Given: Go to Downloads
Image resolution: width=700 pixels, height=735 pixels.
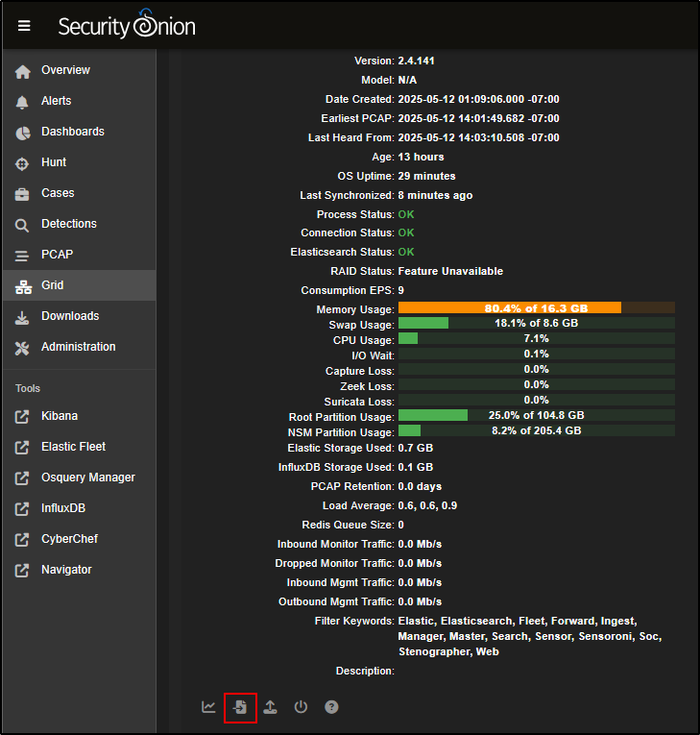Looking at the screenshot, I should [70, 316].
